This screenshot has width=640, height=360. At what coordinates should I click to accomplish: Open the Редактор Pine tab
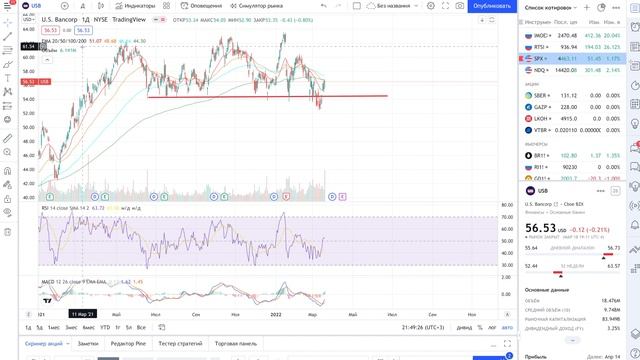[x=128, y=344]
